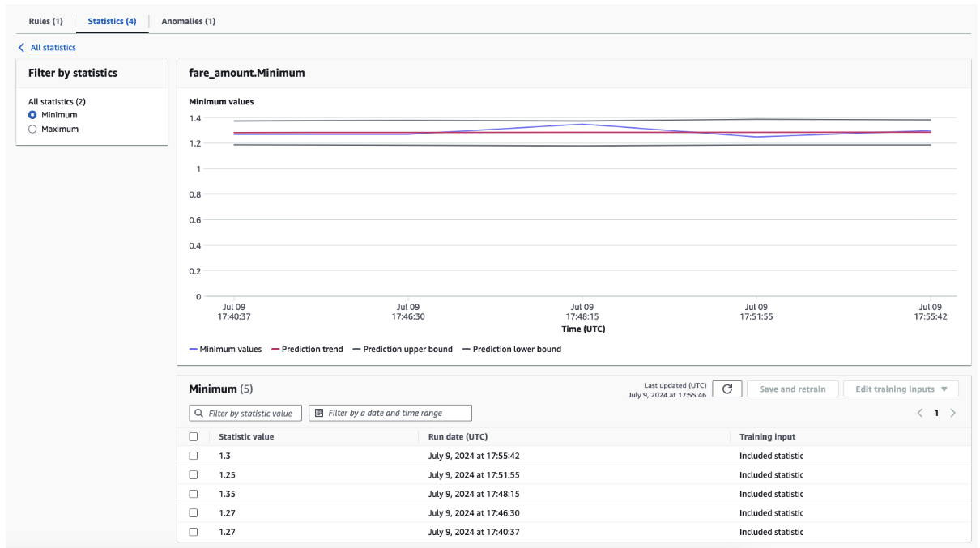Click the Save and retrain button
The image size is (980, 548).
(x=791, y=389)
